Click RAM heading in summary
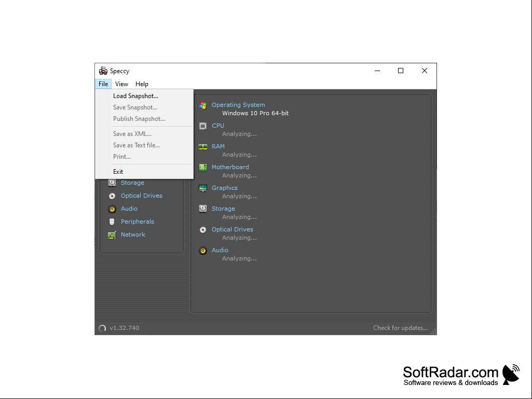This screenshot has width=532, height=399. [x=218, y=146]
